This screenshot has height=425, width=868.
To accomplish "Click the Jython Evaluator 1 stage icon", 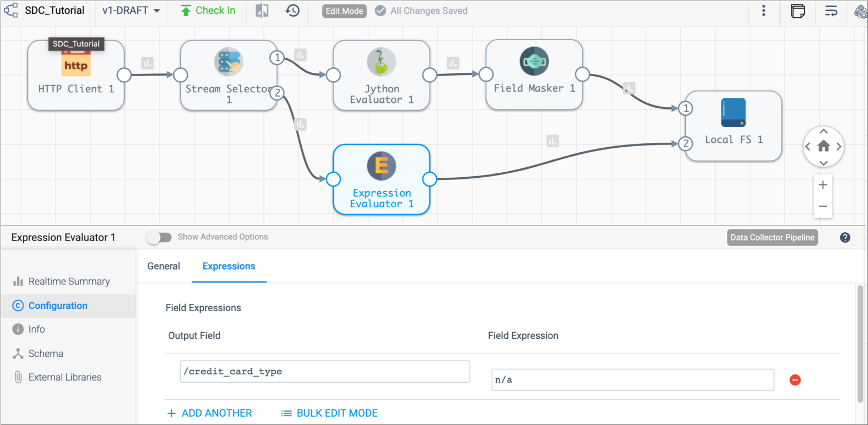I will pyautogui.click(x=381, y=62).
